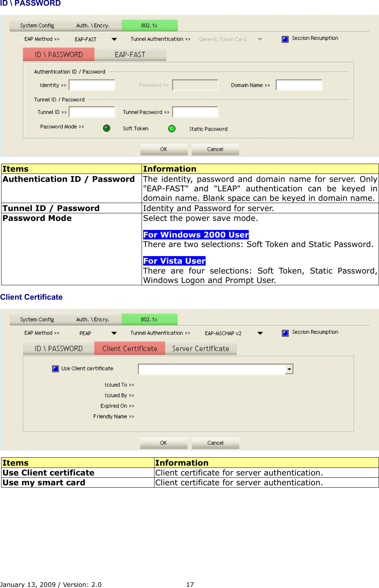Switch to Server Certificate sub-tab

tap(201, 349)
